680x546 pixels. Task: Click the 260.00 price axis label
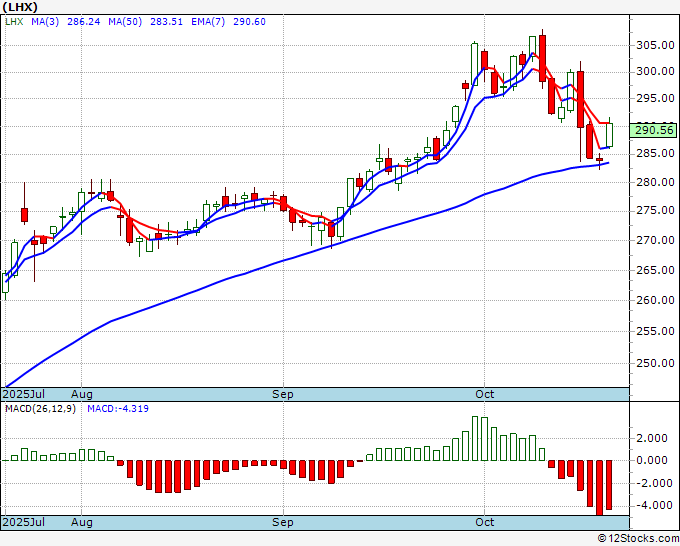tap(655, 300)
